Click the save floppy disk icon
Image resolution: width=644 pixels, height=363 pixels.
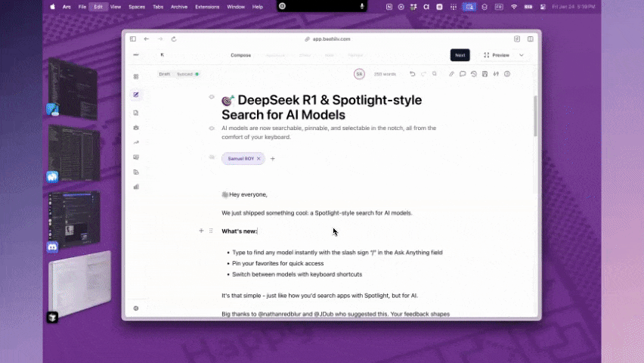485,74
